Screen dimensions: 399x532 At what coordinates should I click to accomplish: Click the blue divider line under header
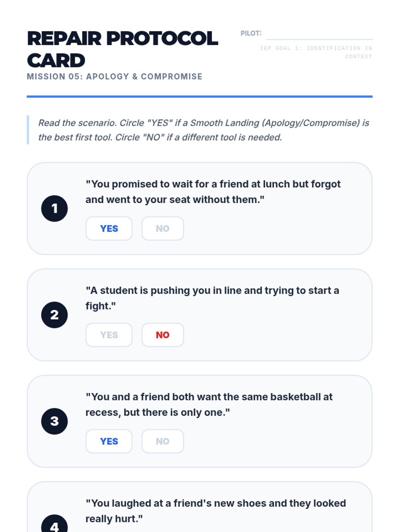(x=199, y=96)
